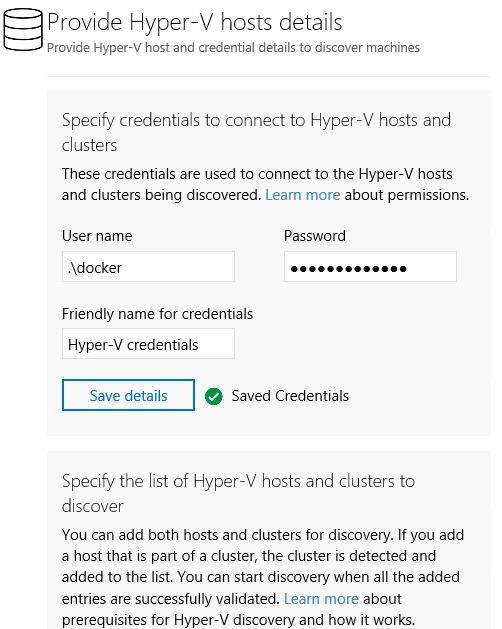Click the User name label
Screen dimensions: 502x629
tap(97, 236)
